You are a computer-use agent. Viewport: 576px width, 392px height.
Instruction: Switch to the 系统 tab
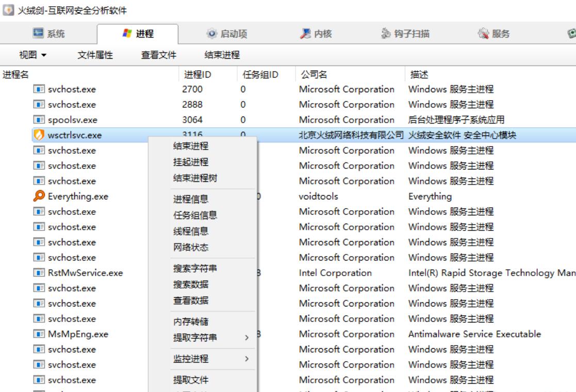[x=48, y=34]
